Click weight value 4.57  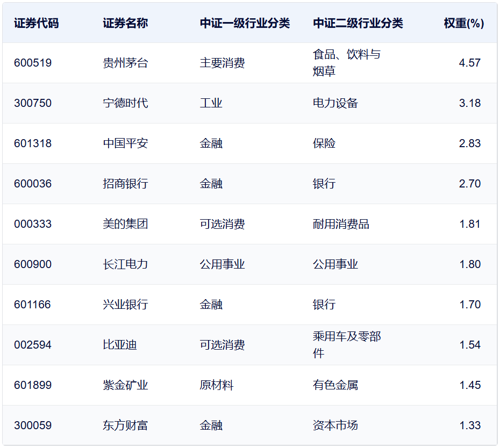click(470, 63)
